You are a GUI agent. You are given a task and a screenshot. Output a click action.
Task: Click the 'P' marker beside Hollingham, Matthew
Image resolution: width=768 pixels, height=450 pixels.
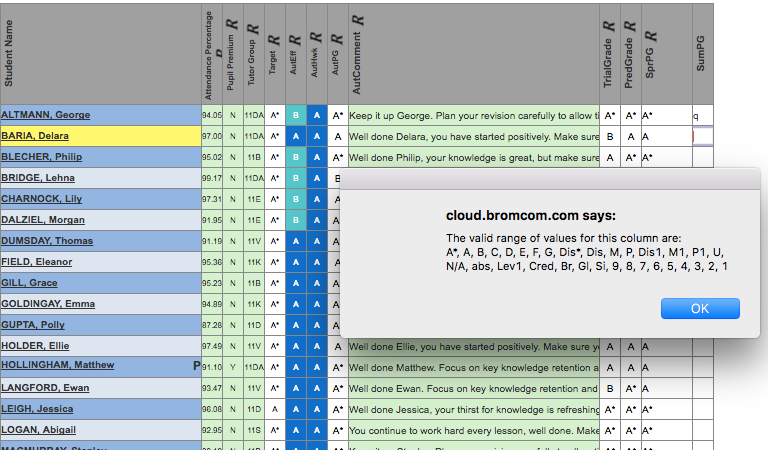click(x=196, y=366)
